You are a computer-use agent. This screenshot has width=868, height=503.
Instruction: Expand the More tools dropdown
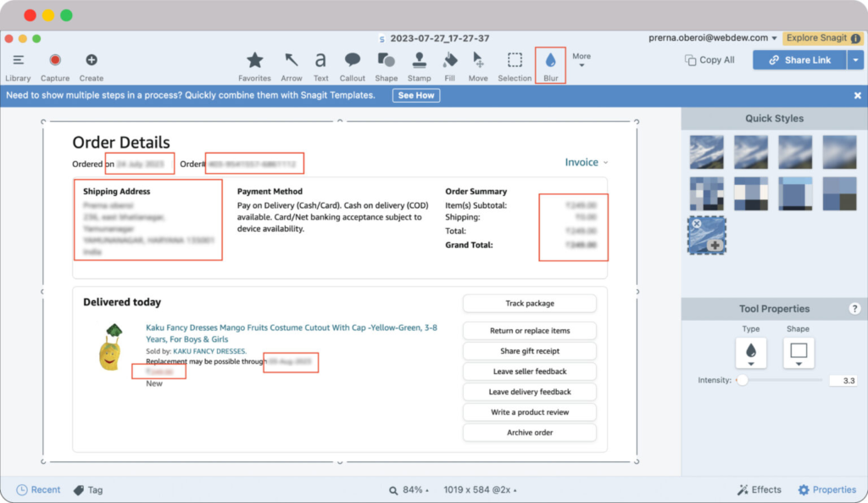pyautogui.click(x=581, y=60)
